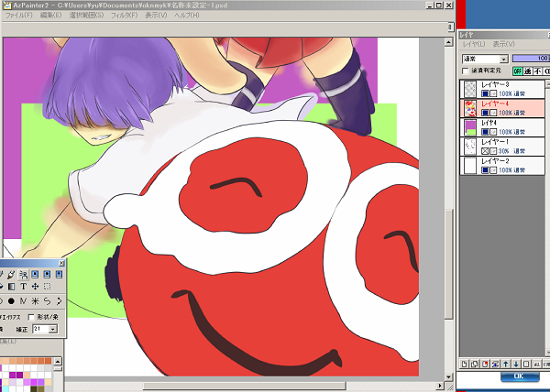This screenshot has width=550, height=392.
Task: Select the highlighted spray tool icon
Action: 23,274
